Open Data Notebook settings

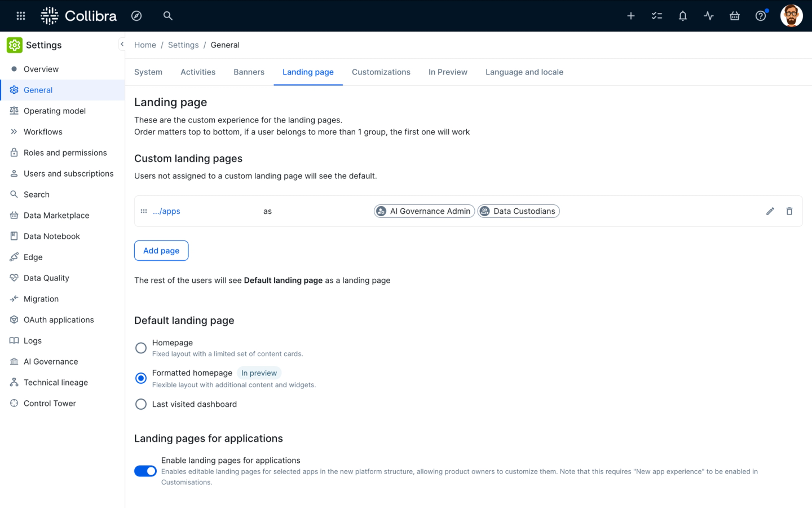tap(62, 236)
